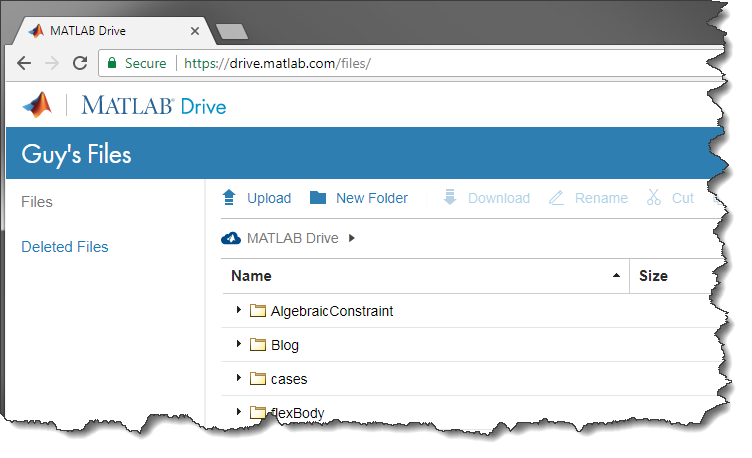Viewport: 752px width, 458px height.
Task: Open Files in the left sidebar
Action: tap(37, 202)
